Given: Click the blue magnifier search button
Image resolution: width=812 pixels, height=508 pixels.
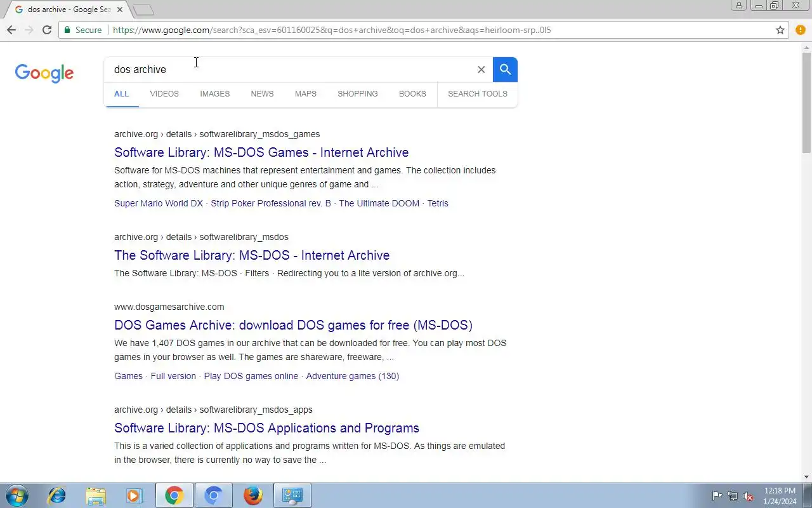Looking at the screenshot, I should tap(505, 69).
